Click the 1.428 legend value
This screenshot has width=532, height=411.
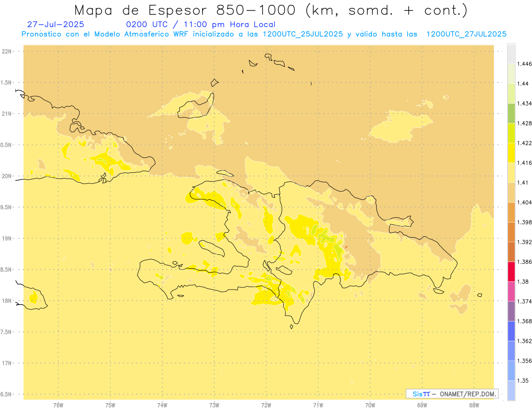(x=524, y=123)
